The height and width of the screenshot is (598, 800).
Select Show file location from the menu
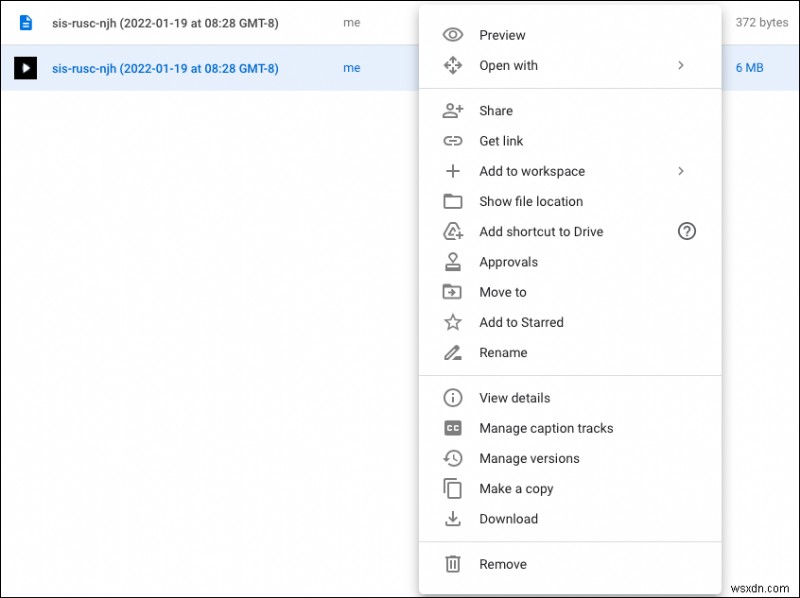pyautogui.click(x=531, y=201)
